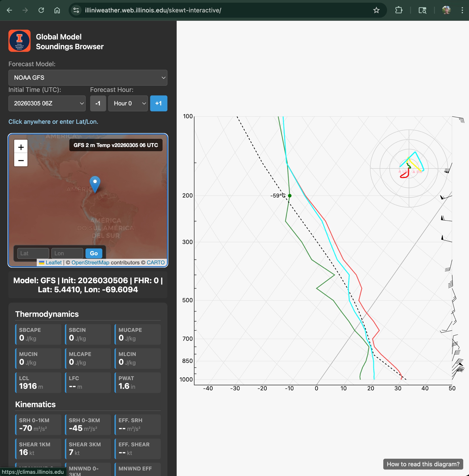Click the browser back arrow
This screenshot has height=476, width=469.
point(9,10)
